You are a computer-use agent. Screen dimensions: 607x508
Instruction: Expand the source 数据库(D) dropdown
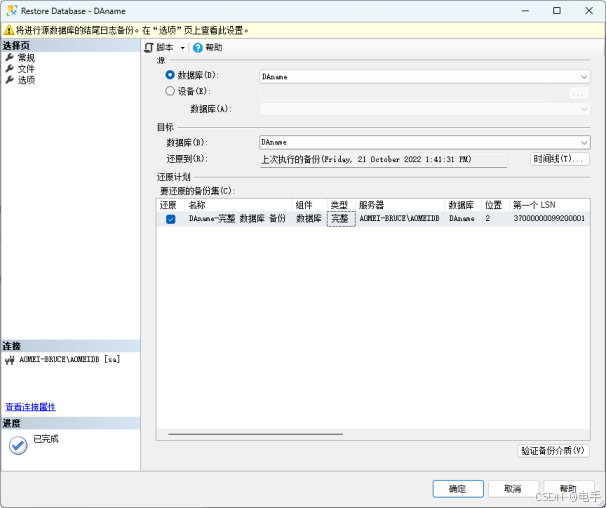click(x=584, y=76)
